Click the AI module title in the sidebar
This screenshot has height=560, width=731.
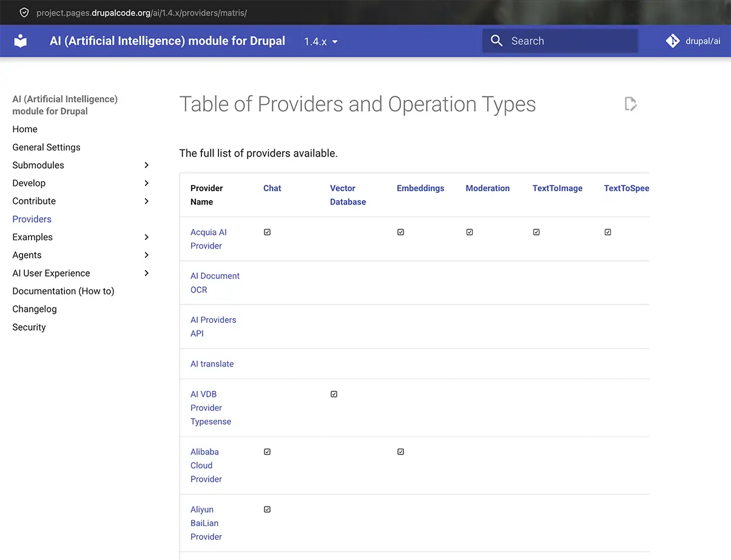[65, 105]
